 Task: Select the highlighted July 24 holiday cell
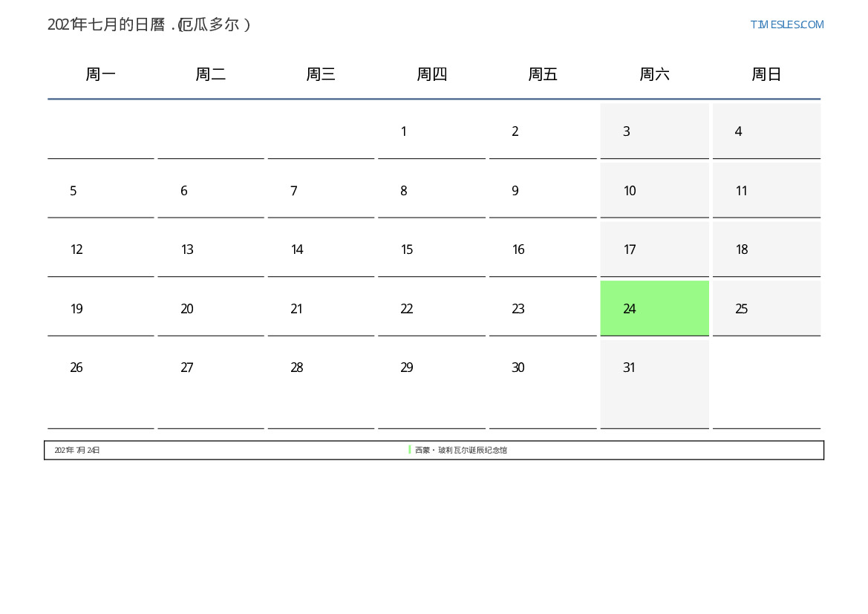pos(654,308)
